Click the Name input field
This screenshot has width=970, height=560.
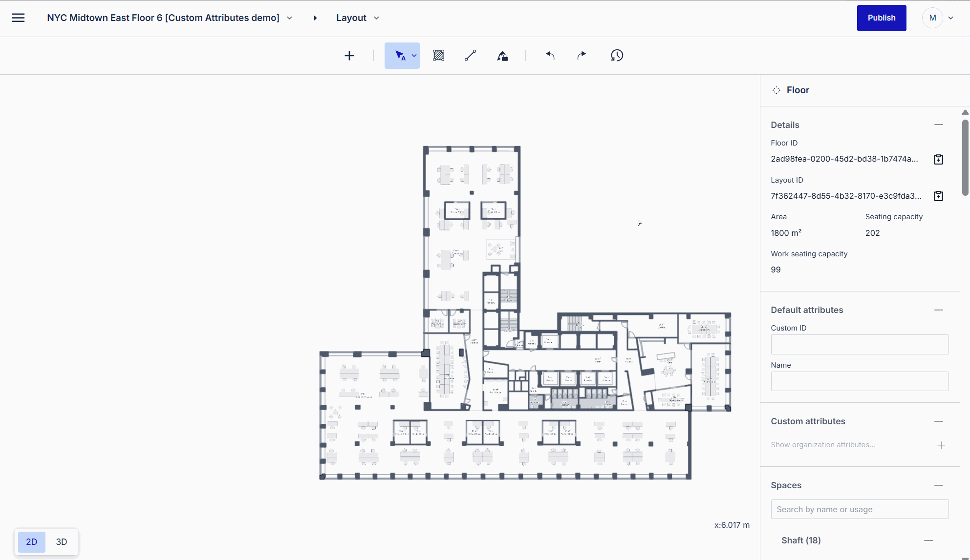coord(860,381)
